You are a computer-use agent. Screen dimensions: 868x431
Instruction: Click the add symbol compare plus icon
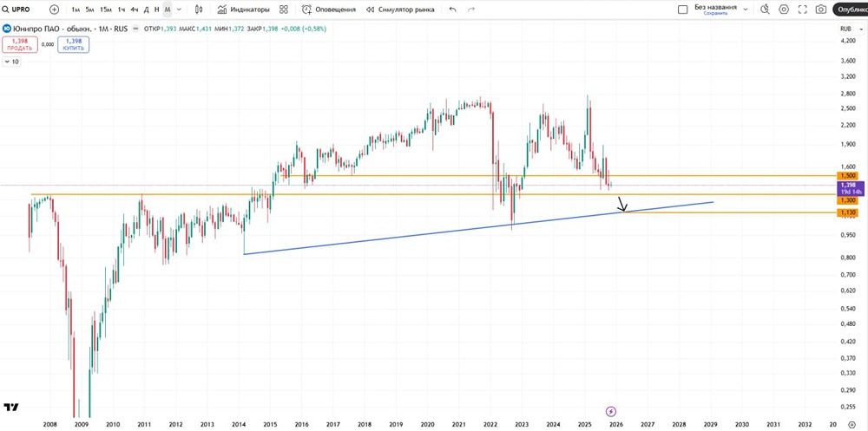click(55, 10)
